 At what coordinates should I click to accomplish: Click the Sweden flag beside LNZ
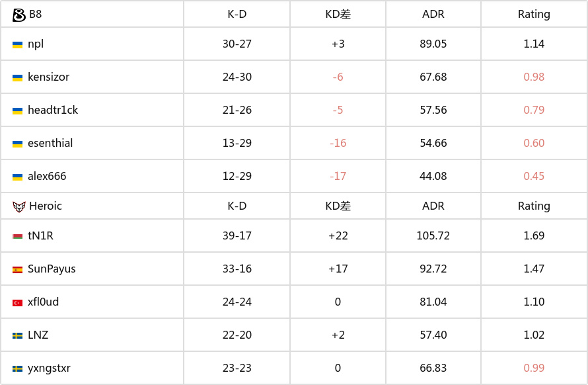pyautogui.click(x=18, y=336)
